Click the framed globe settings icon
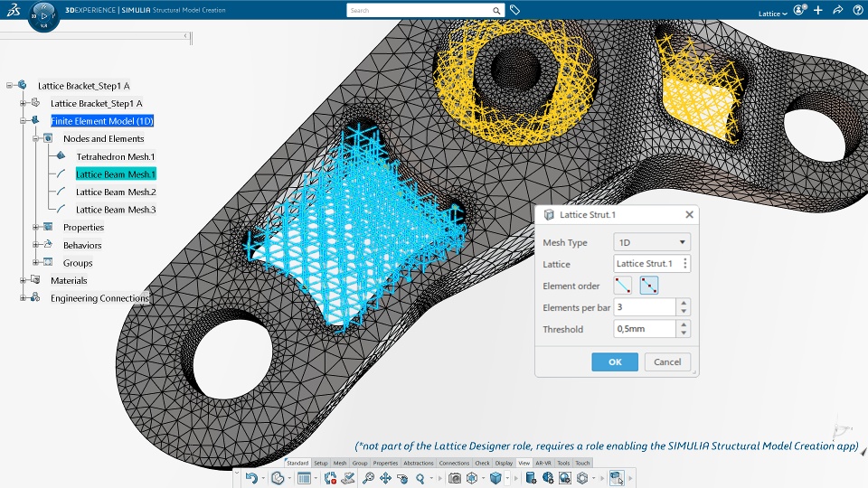This screenshot has width=868, height=488. click(x=565, y=478)
